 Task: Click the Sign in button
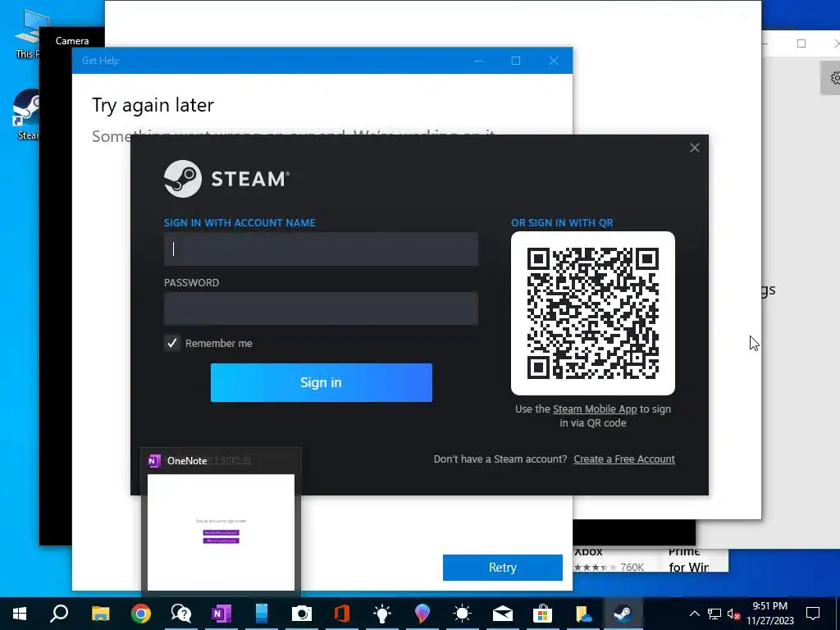click(322, 382)
